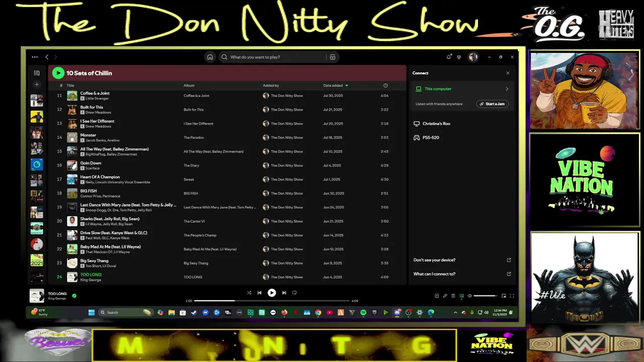This screenshot has height=362, width=644.
Task: Mute using the speaker icon
Action: pos(469,296)
